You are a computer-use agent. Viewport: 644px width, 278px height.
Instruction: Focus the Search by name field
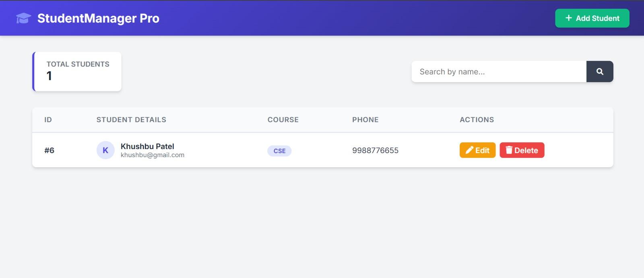(499, 71)
